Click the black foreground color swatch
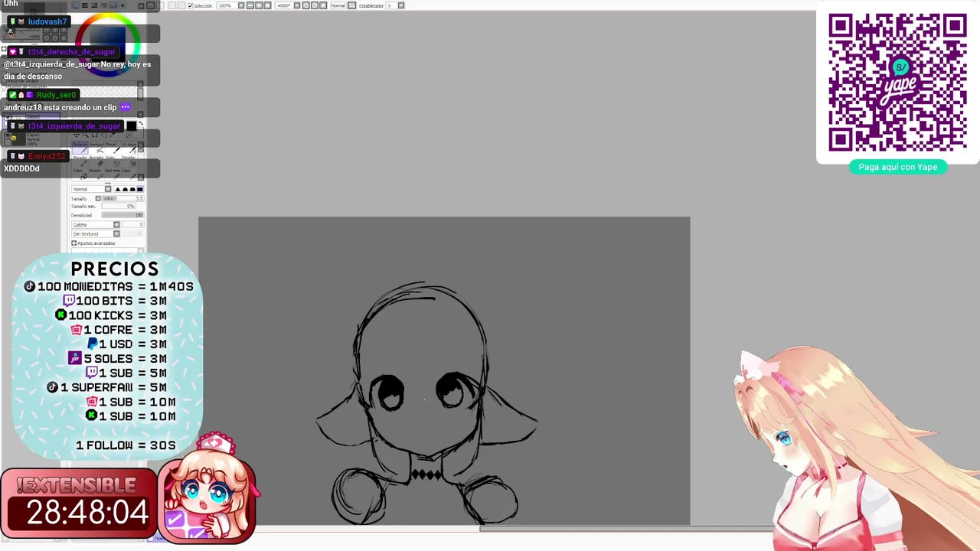Image resolution: width=980 pixels, height=551 pixels. (132, 126)
